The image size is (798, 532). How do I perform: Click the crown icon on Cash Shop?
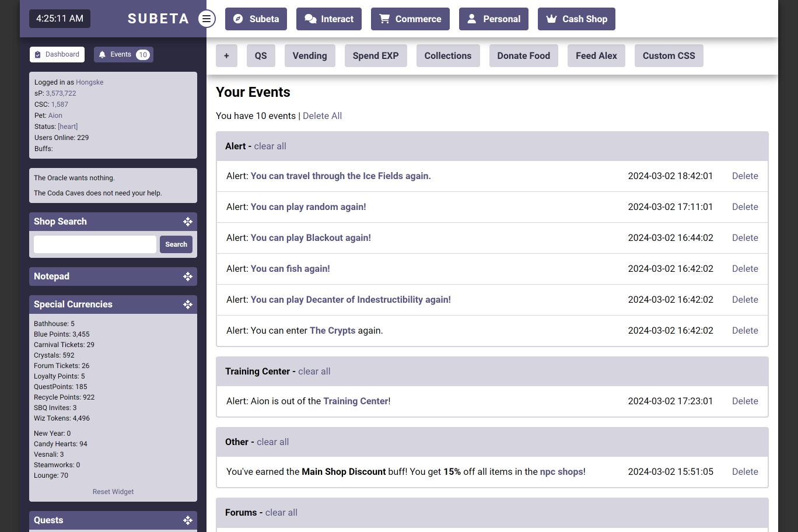pyautogui.click(x=551, y=19)
